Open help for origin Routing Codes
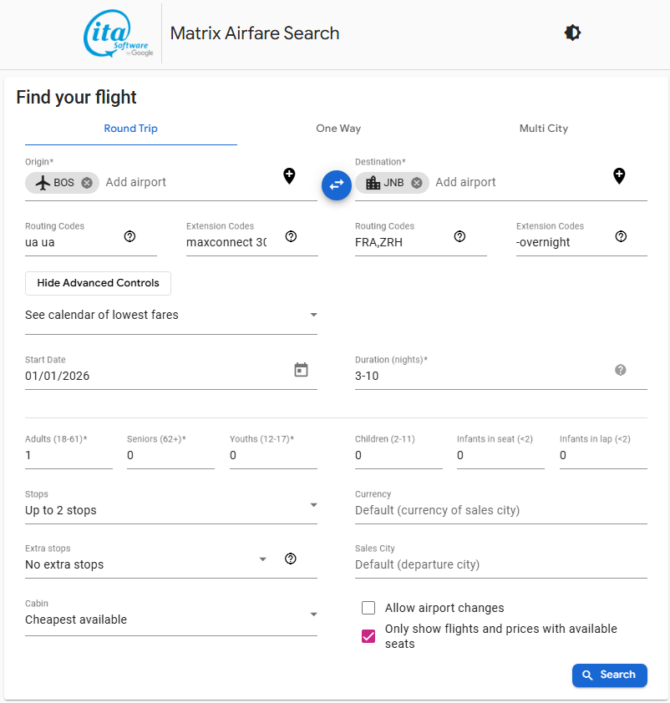 coord(130,236)
